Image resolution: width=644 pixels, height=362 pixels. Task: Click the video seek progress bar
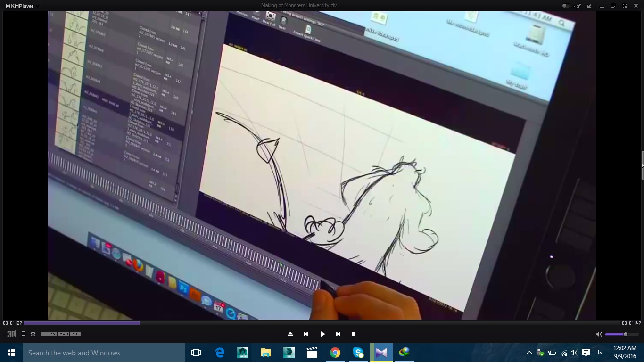pyautogui.click(x=322, y=323)
